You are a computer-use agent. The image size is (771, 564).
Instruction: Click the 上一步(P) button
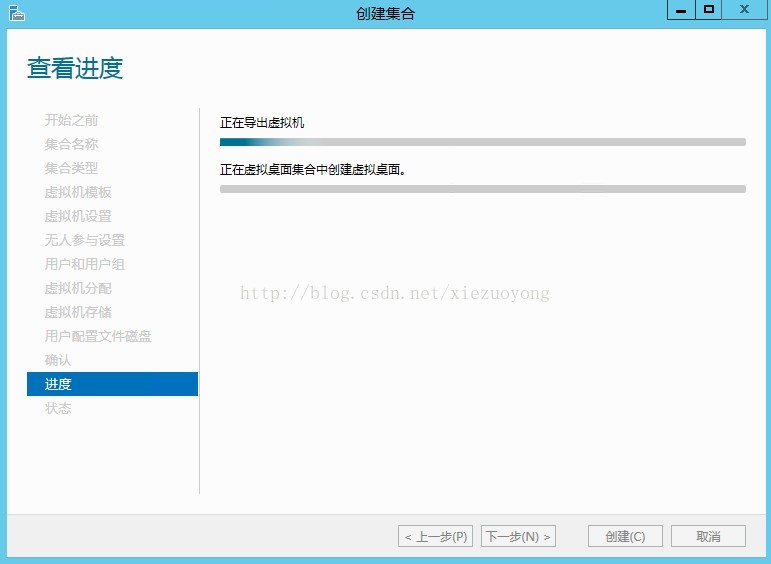[x=435, y=536]
